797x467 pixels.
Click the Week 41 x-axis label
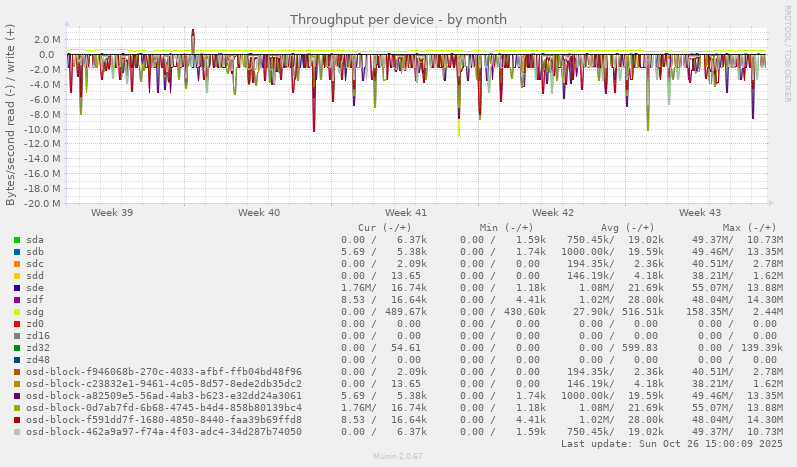click(406, 213)
